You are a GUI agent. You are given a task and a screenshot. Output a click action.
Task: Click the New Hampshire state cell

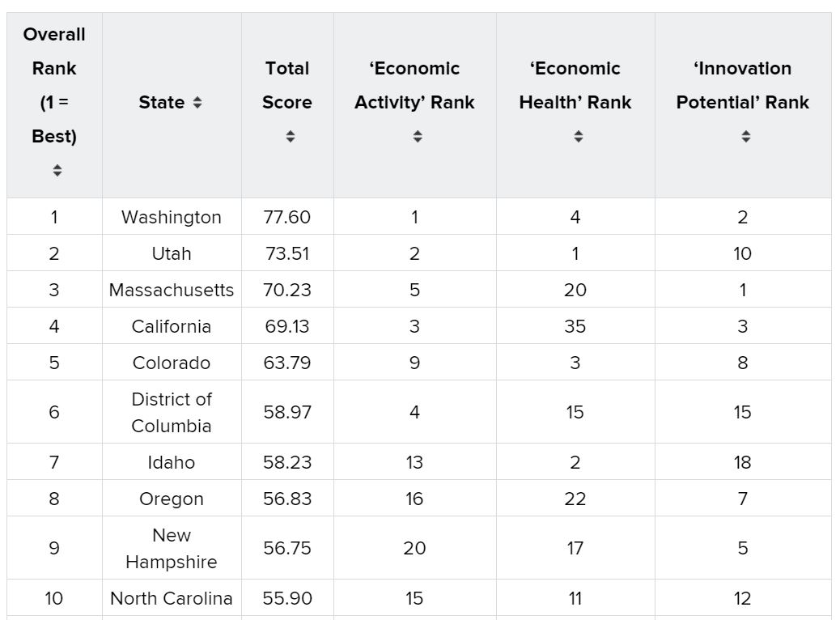click(172, 548)
